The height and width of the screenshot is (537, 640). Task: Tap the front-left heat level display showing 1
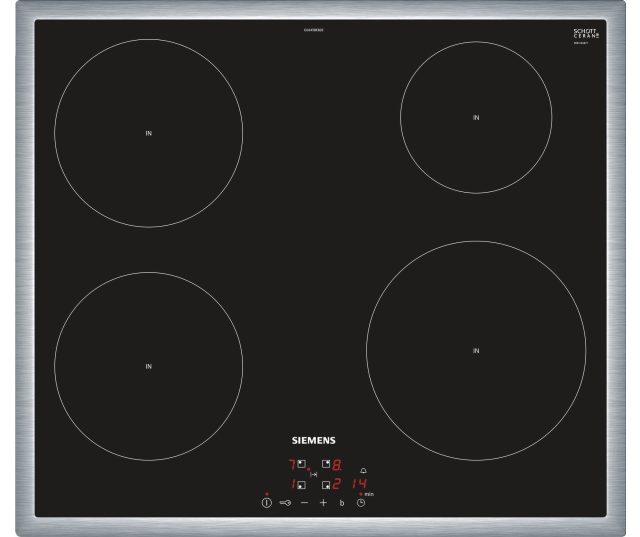293,484
